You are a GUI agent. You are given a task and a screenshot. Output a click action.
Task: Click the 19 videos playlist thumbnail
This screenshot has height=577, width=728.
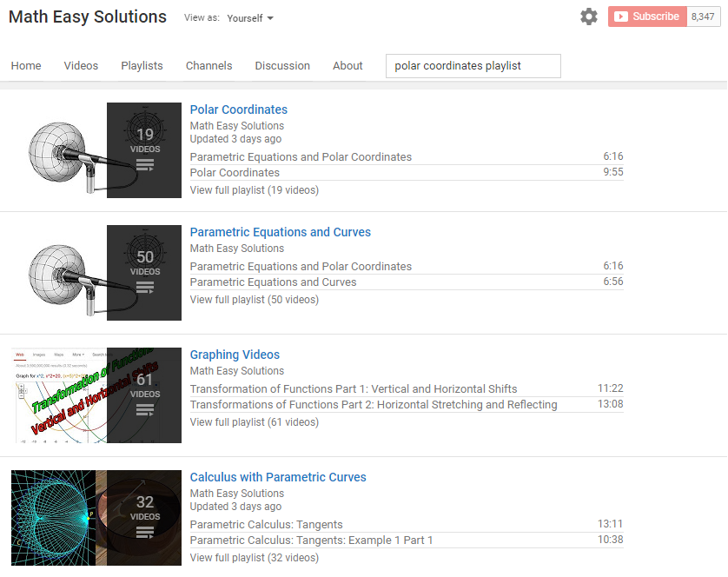[96, 150]
